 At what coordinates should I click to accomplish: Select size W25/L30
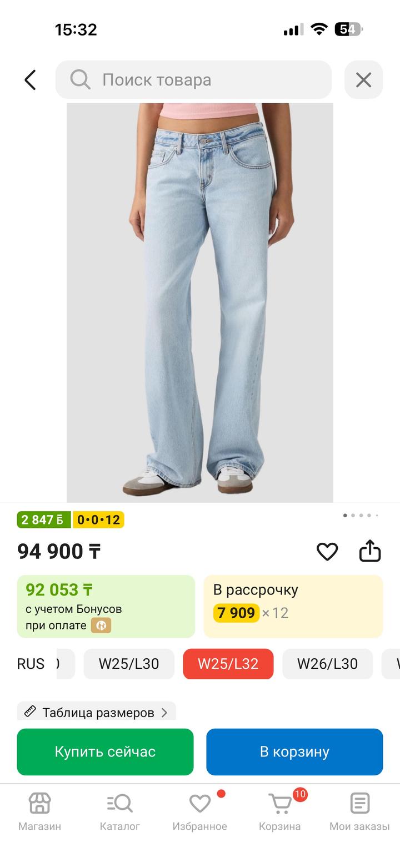click(129, 664)
